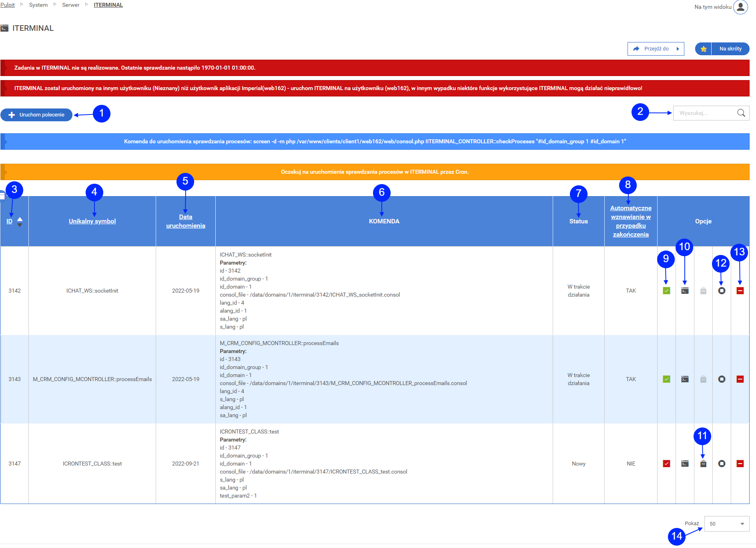Click the terminal console icon for row 3142
Viewport: 756px width, 548px height.
pos(685,291)
